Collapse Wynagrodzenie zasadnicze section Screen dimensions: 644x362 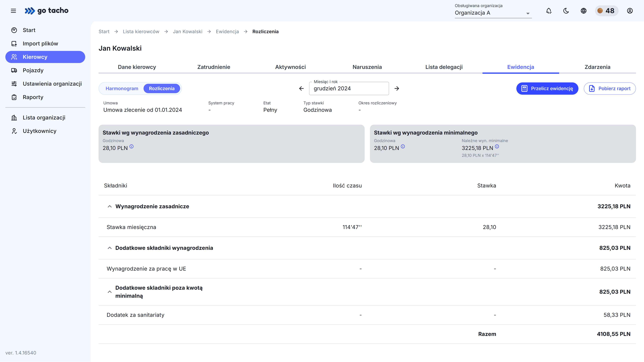(110, 206)
